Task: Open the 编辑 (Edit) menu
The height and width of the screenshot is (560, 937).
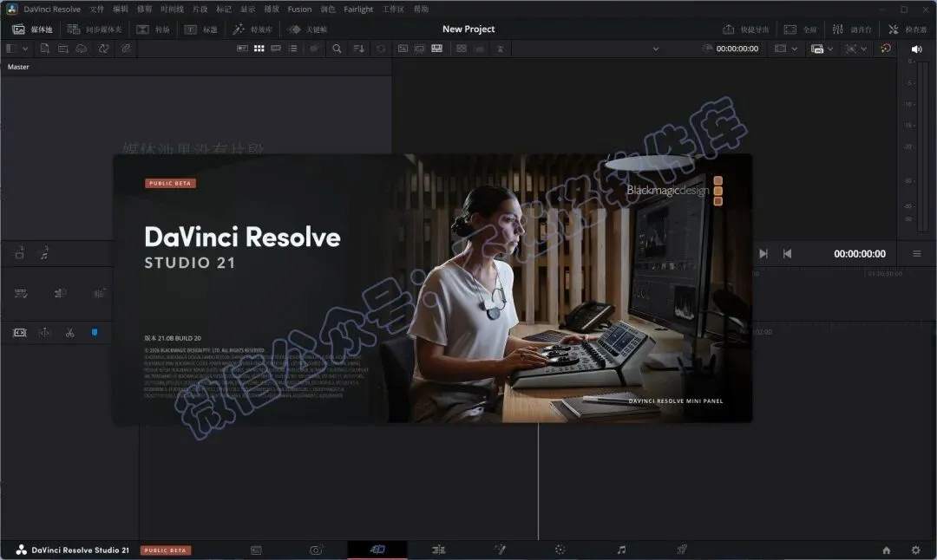Action: 121,9
